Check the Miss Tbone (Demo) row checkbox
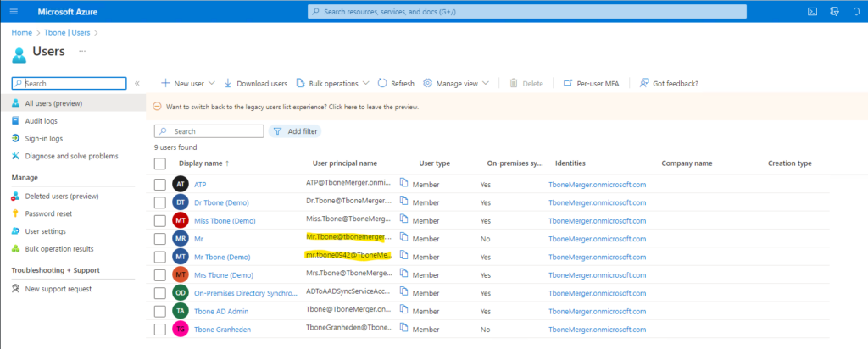This screenshot has width=868, height=349. point(160,221)
